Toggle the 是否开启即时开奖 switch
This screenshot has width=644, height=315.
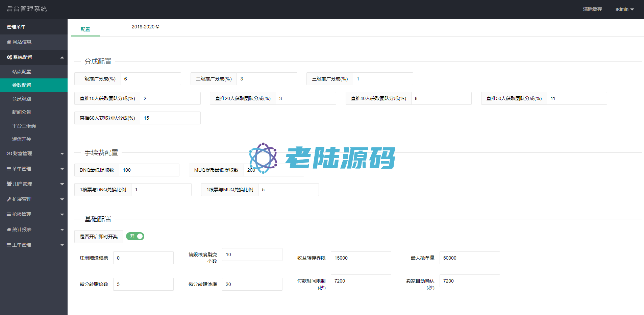point(135,236)
